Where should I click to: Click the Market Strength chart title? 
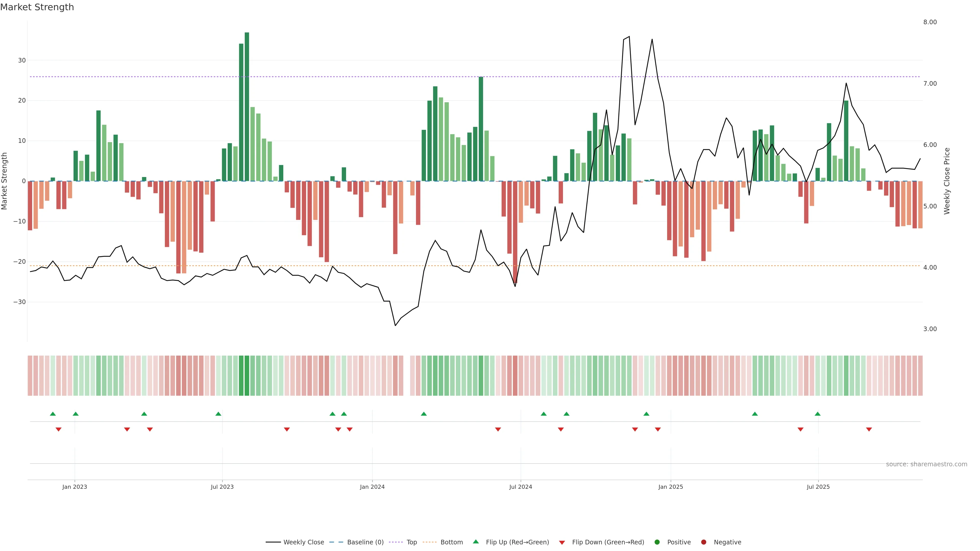tap(37, 7)
